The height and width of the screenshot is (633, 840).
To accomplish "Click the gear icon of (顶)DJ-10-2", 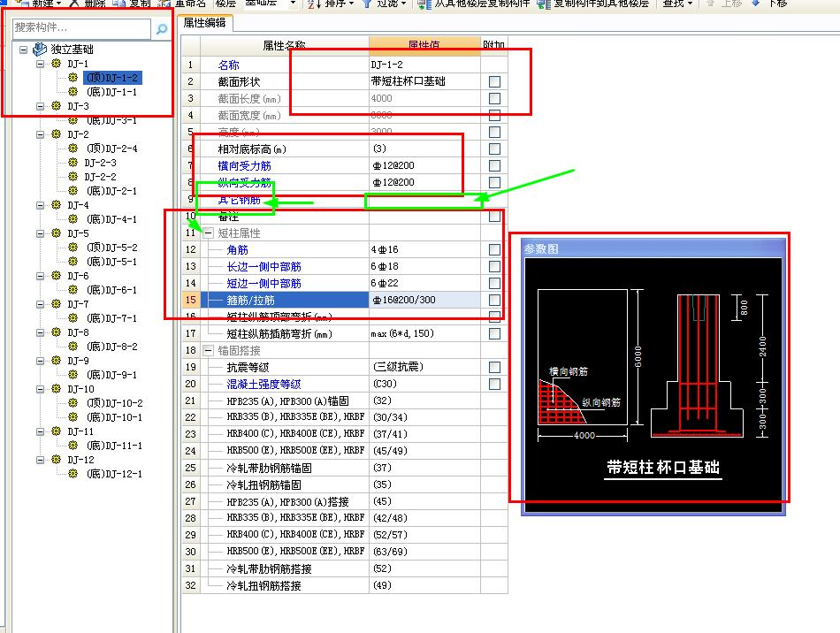I will [x=73, y=403].
